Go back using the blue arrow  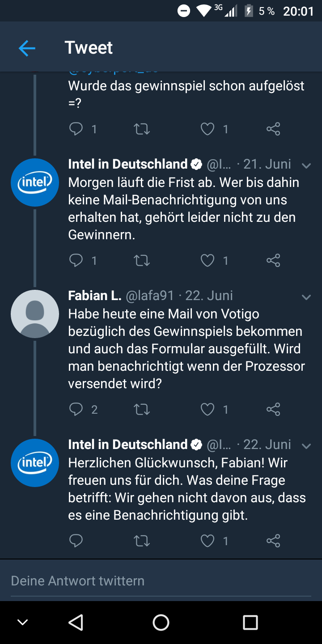[27, 48]
